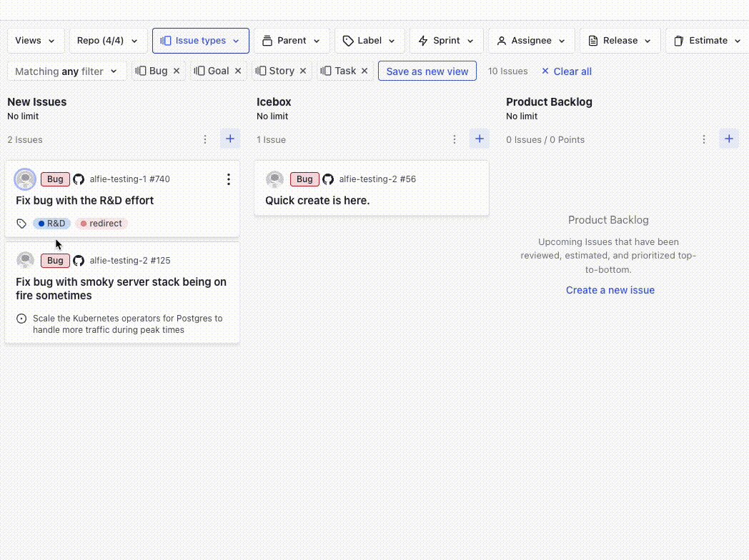Open New Issues column options menu

click(x=205, y=139)
